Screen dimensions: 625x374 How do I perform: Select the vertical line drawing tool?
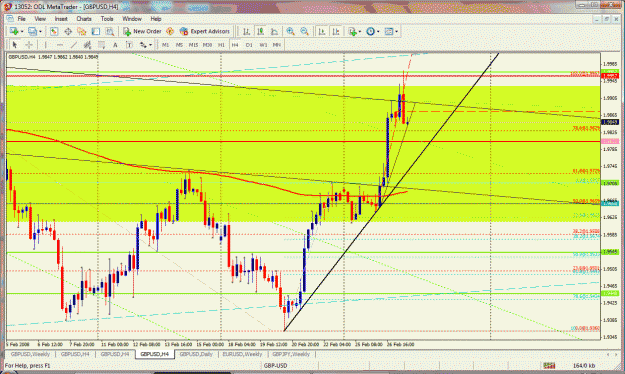tap(45, 45)
